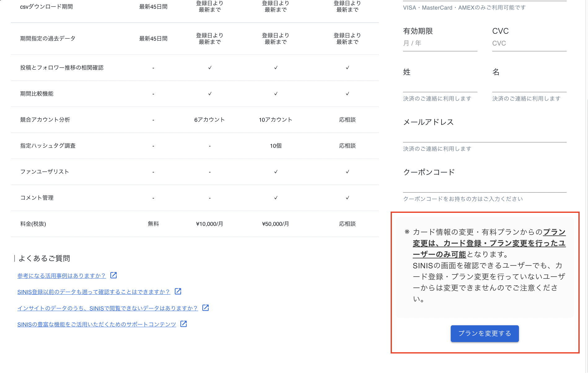Click external-link icon beside SINIS登録以前のデータ question
The image size is (588, 373).
pos(178,292)
